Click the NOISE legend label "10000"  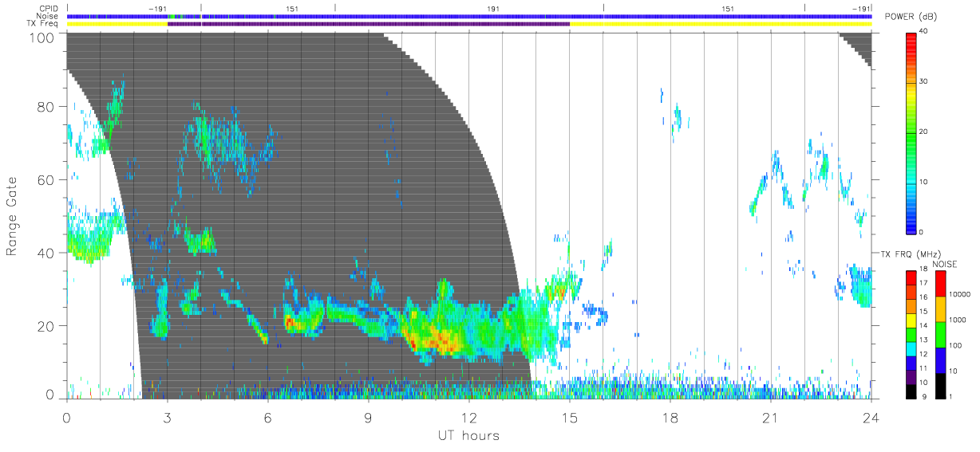(x=960, y=295)
